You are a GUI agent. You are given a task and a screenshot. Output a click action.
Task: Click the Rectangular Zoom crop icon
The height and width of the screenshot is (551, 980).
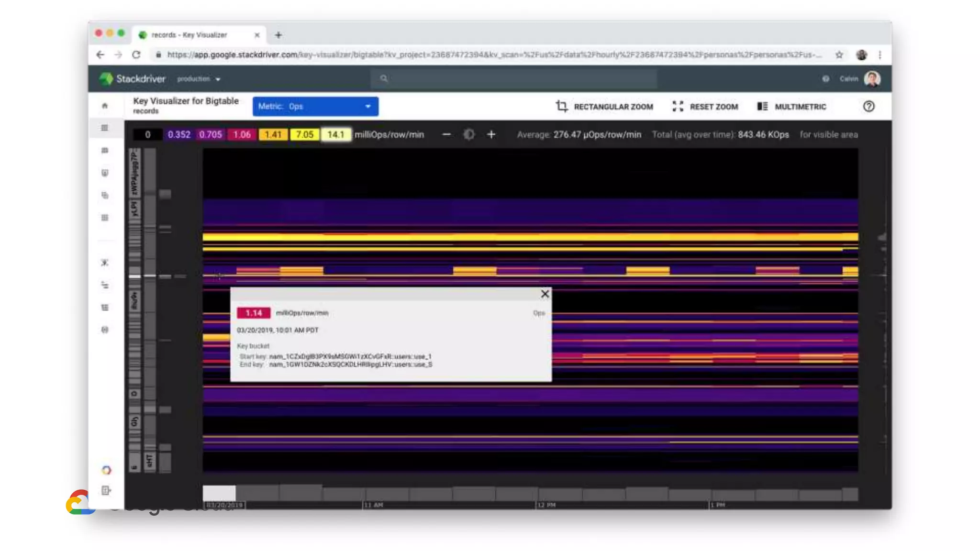[562, 106]
